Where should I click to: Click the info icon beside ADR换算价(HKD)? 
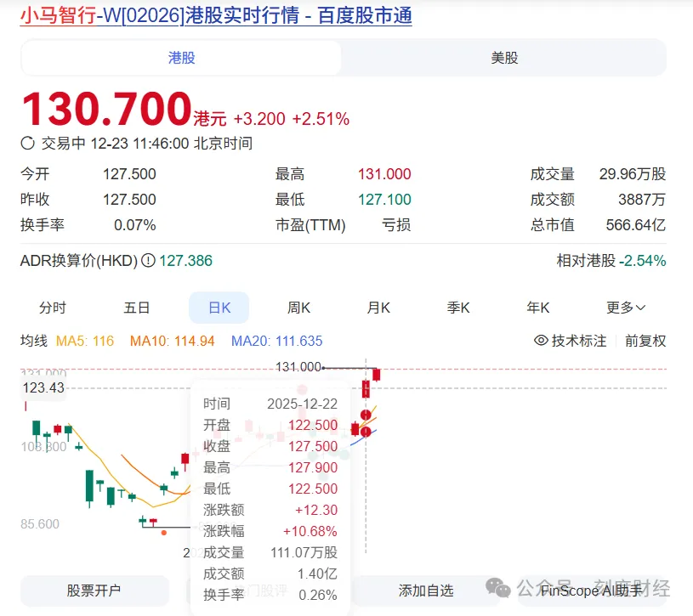point(148,261)
